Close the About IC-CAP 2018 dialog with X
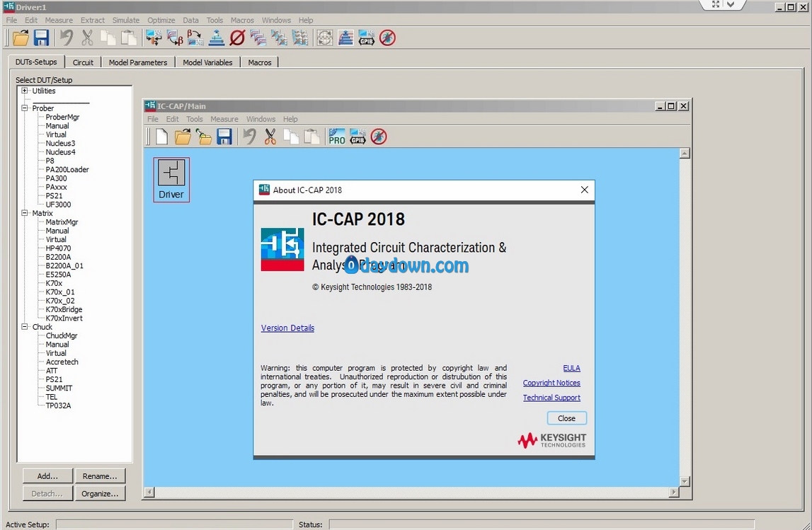The width and height of the screenshot is (812, 530). point(584,190)
